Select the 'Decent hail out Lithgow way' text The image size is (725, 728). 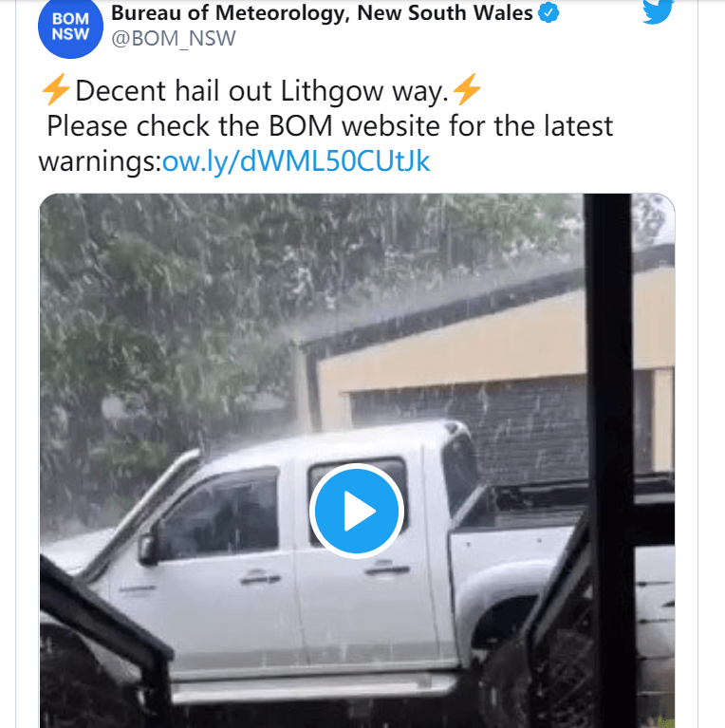tap(262, 91)
